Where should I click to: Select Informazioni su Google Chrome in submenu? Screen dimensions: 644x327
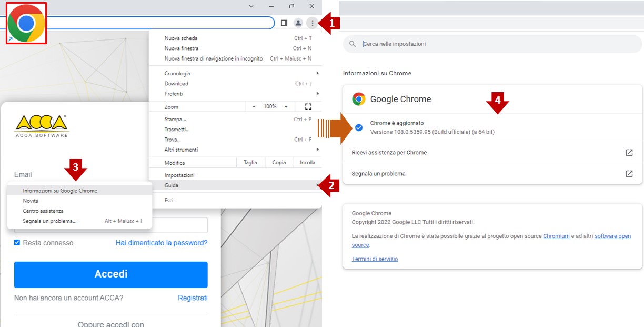79,191
